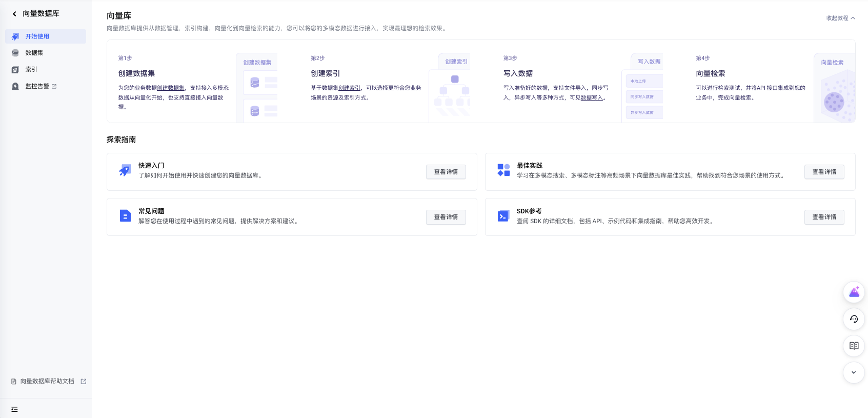Screen dimensions: 868x418
Task: Click the 创建索引 step illustration thumbnail
Action: tap(450, 88)
